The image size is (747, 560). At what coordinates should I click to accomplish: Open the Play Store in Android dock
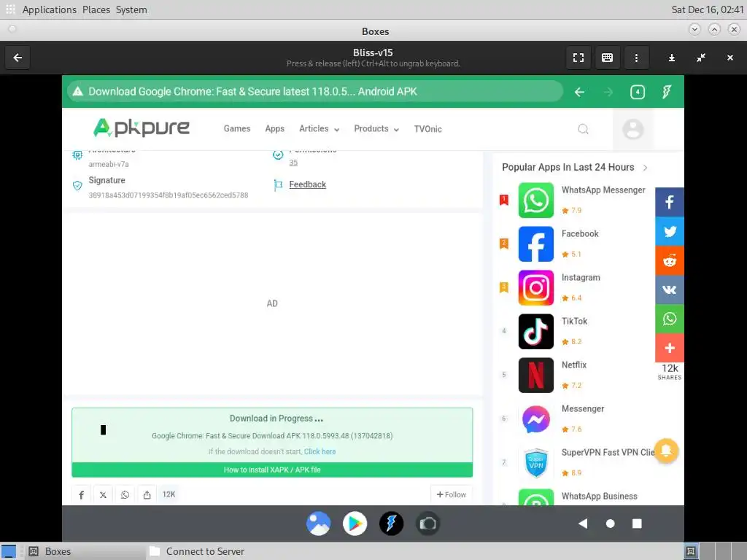click(355, 524)
